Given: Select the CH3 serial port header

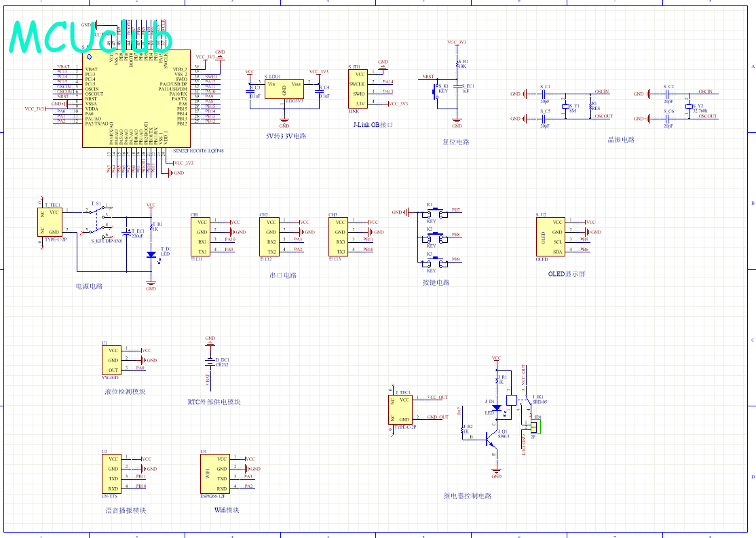Looking at the screenshot, I should [x=339, y=237].
